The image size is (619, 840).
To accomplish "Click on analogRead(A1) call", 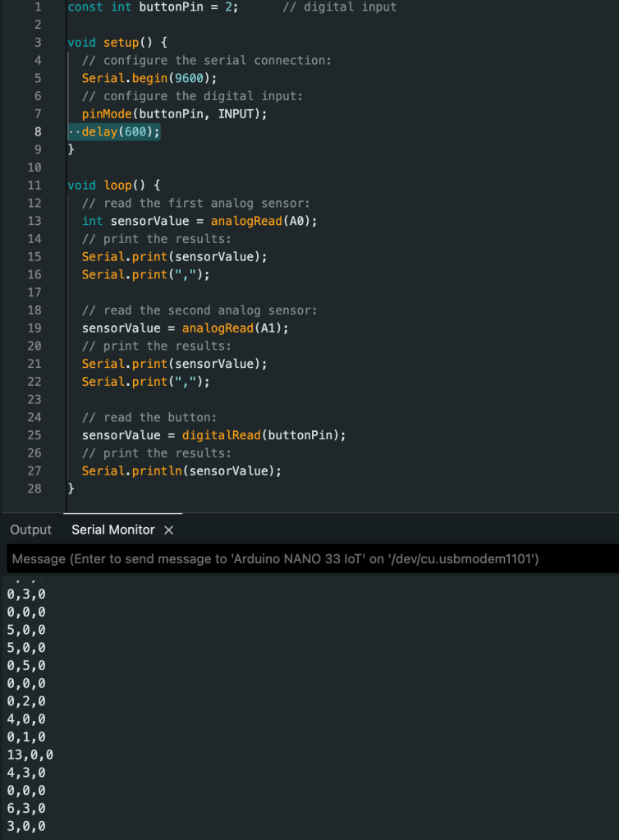I will [235, 328].
